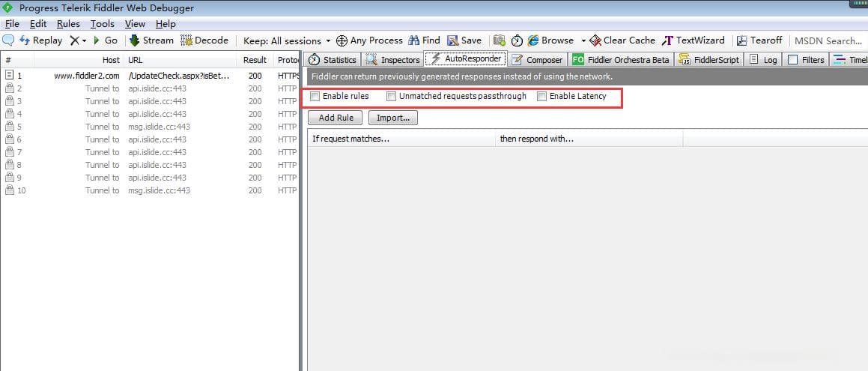Click the lock icon of session 2
Image resolution: width=868 pixels, height=371 pixels.
point(10,88)
